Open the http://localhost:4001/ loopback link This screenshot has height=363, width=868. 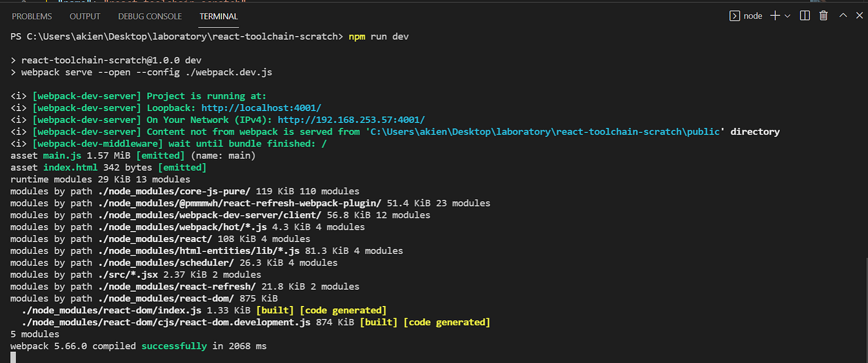[261, 108]
